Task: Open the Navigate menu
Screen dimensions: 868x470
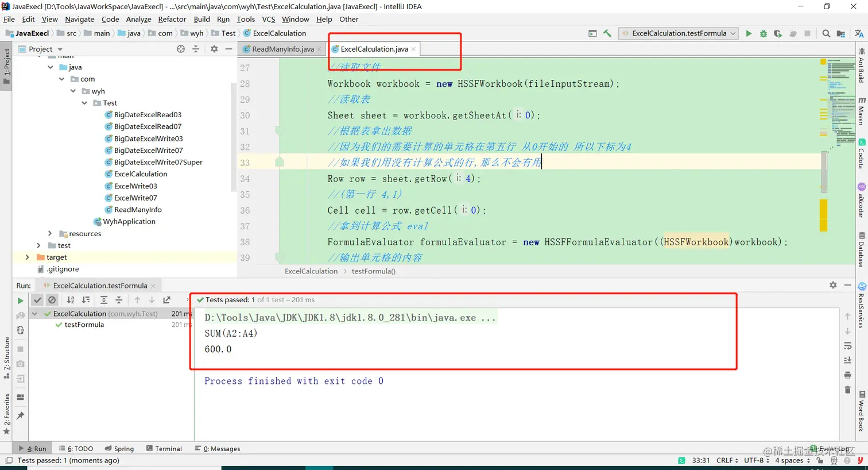Action: [79, 19]
